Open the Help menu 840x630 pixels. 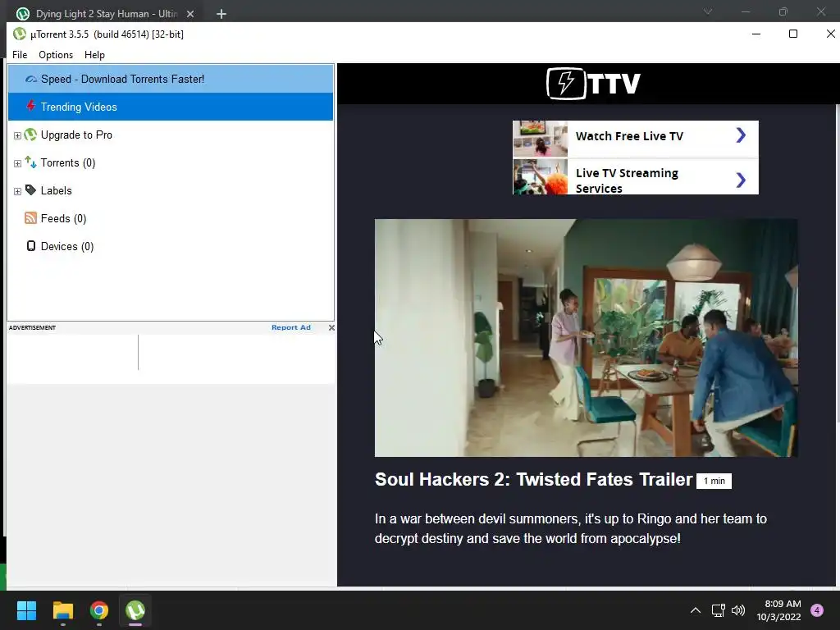(x=94, y=55)
